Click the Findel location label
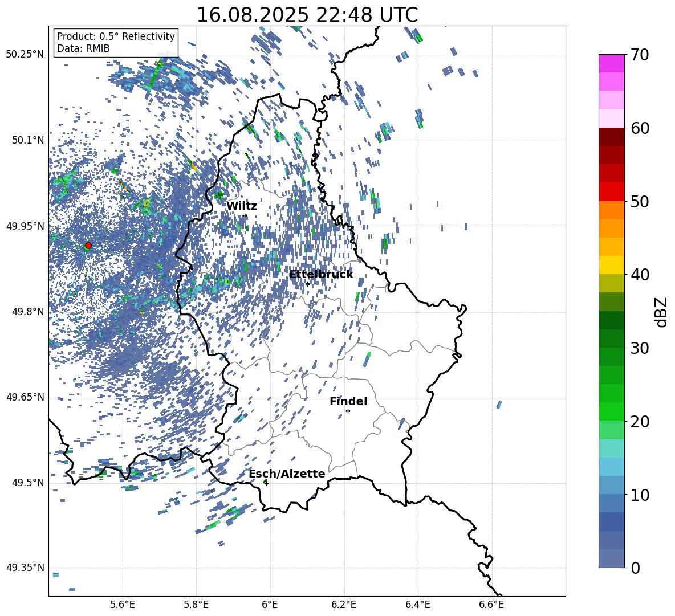675x616 pixels. [348, 401]
